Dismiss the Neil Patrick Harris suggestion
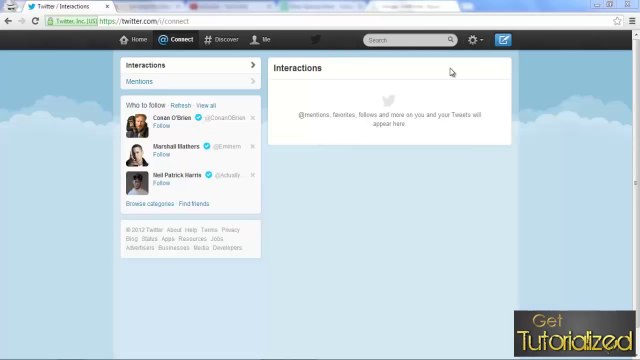This screenshot has width=640, height=360. click(x=253, y=175)
